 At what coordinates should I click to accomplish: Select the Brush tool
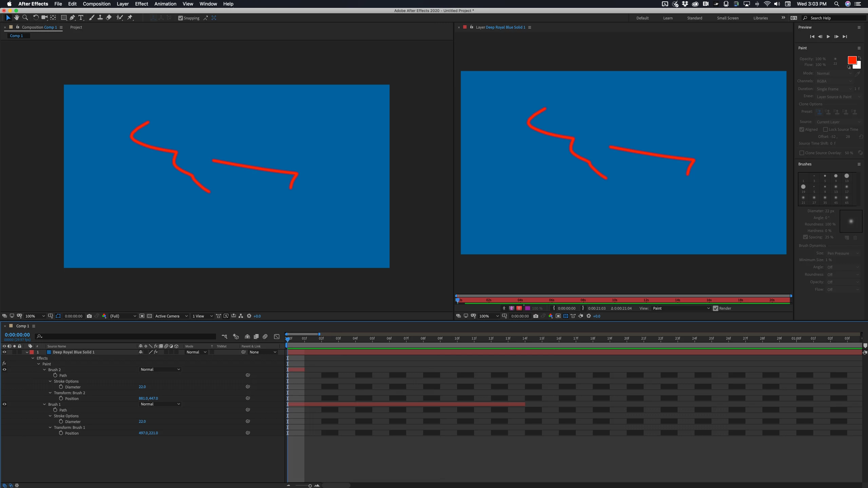(x=92, y=18)
